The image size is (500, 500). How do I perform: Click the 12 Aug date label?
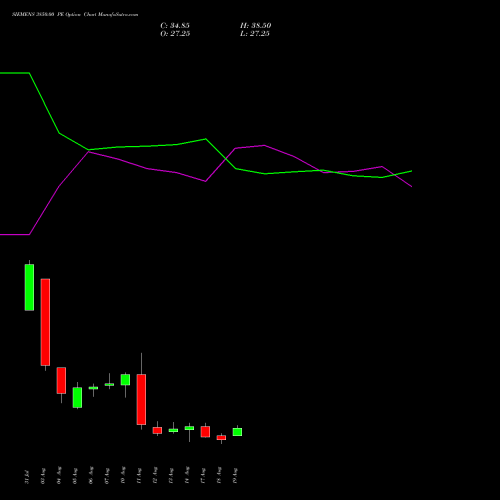coord(155,476)
